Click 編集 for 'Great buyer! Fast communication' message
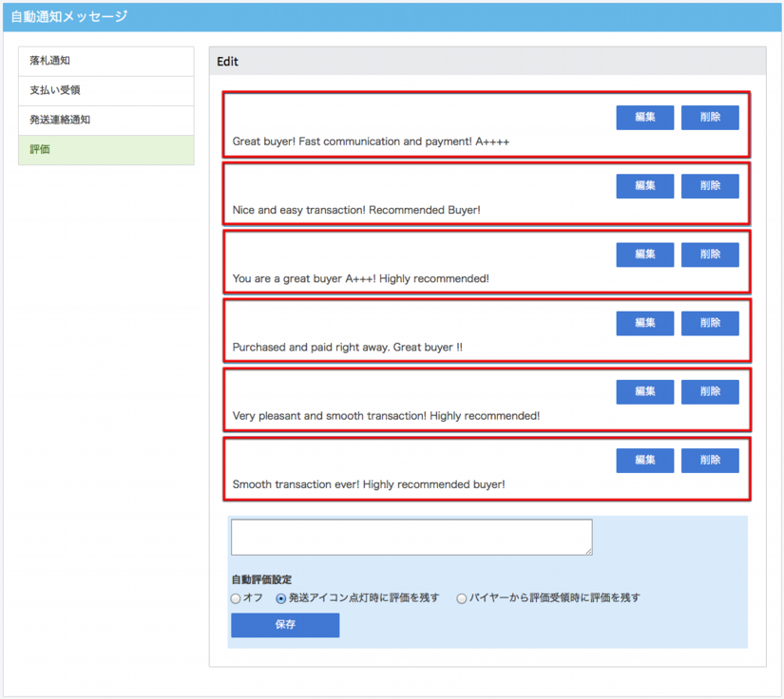 pos(644,118)
